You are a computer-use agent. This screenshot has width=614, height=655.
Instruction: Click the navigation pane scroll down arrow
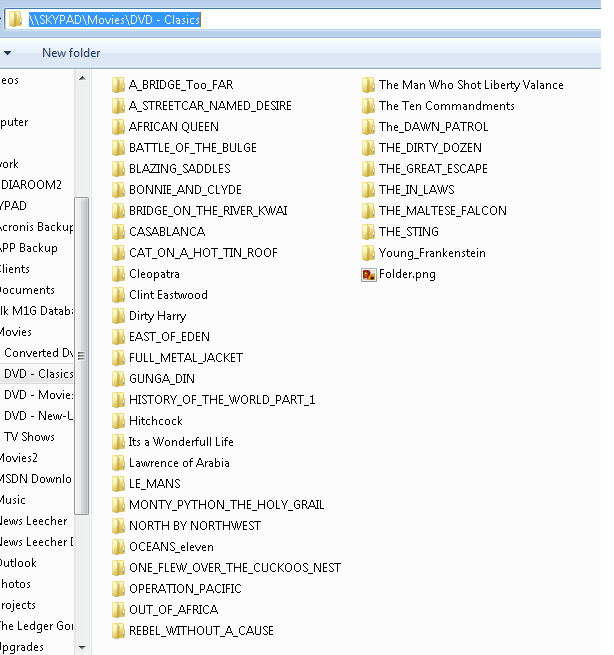click(82, 647)
